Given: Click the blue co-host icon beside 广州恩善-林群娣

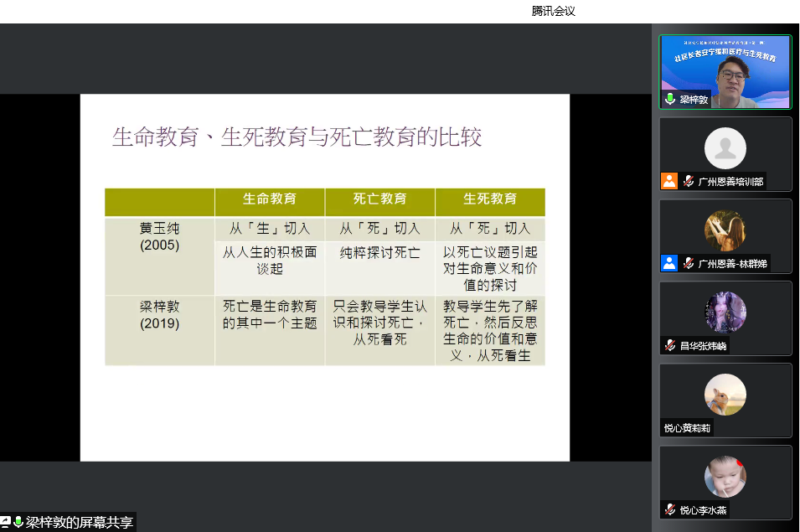Looking at the screenshot, I should (x=668, y=263).
